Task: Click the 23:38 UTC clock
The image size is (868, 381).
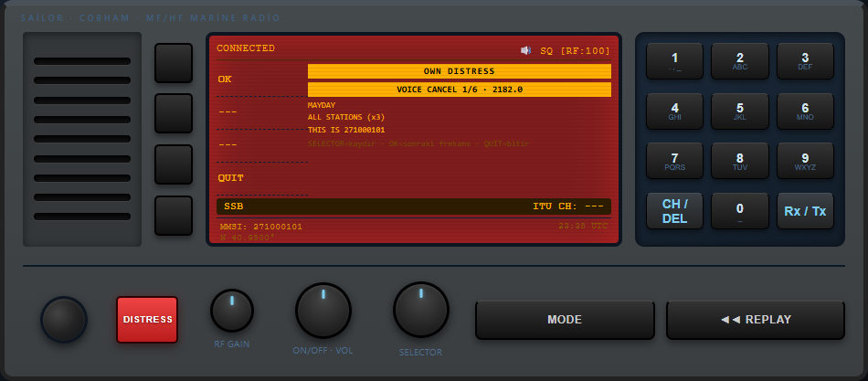Action: (x=583, y=226)
